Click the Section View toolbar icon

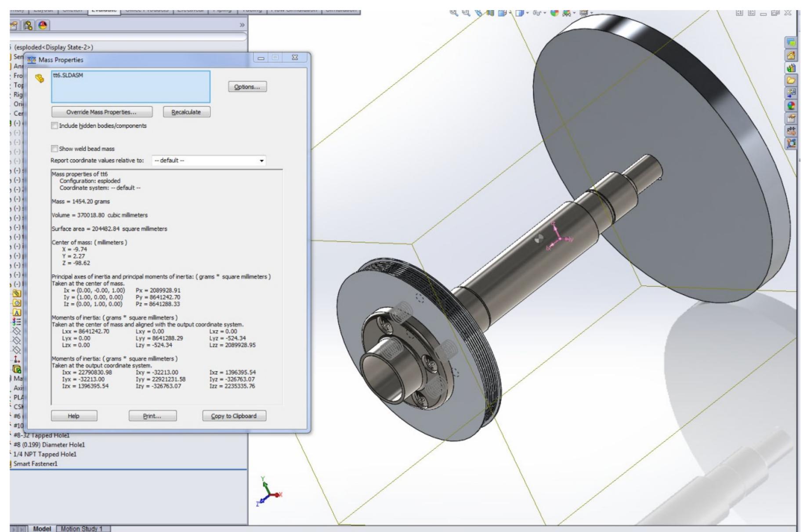coord(489,12)
